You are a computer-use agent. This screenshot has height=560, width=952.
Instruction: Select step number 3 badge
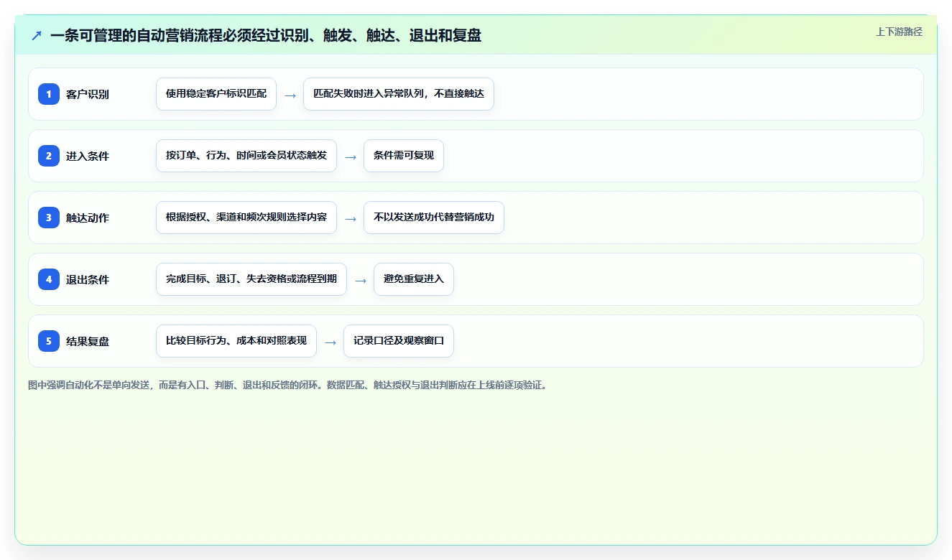tap(49, 218)
